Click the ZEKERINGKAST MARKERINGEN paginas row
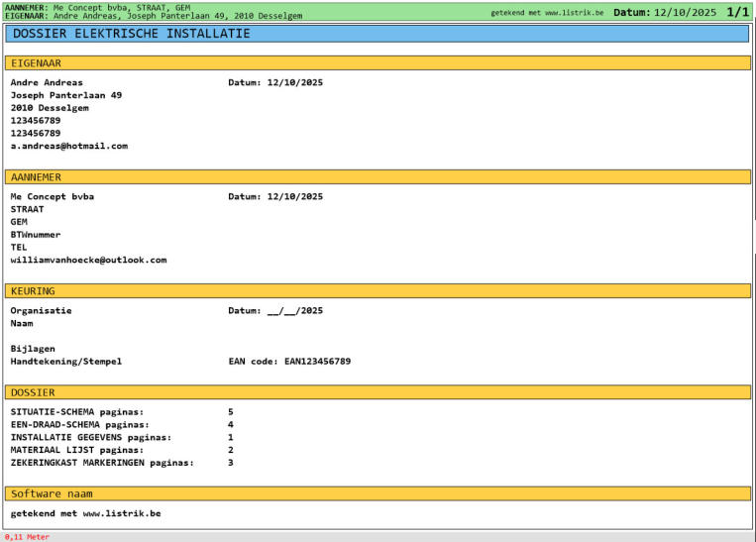 click(102, 463)
